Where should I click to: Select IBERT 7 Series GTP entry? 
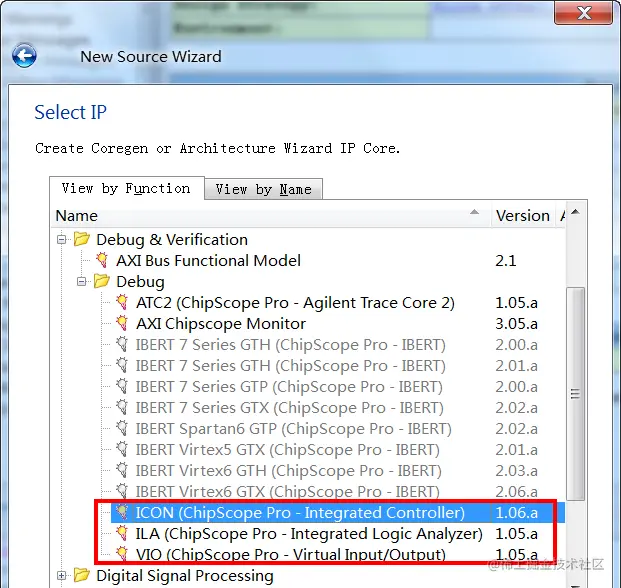(289, 386)
